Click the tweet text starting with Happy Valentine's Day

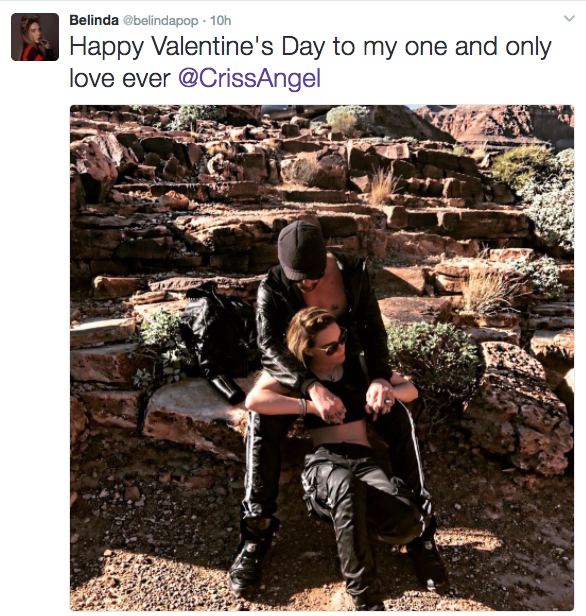[x=310, y=62]
